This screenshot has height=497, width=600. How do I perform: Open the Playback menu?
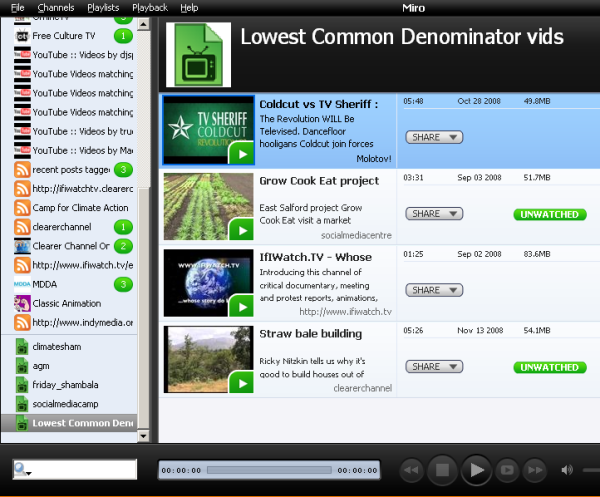tap(150, 7)
